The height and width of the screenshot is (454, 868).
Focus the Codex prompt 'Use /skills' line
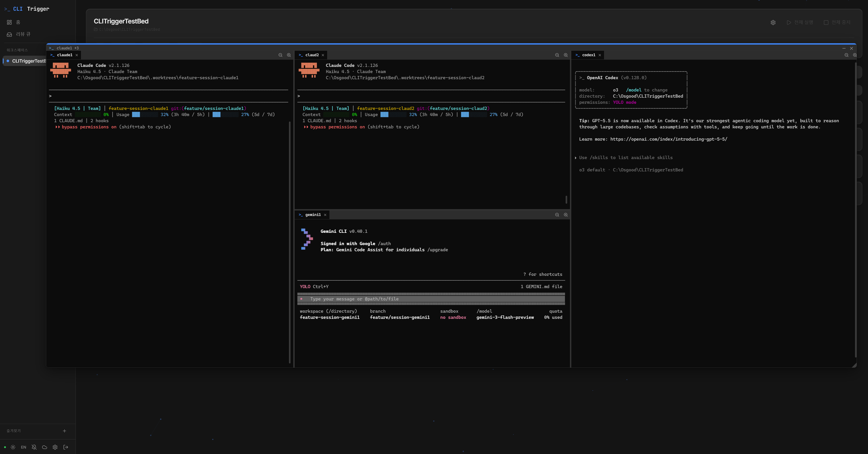coord(623,158)
